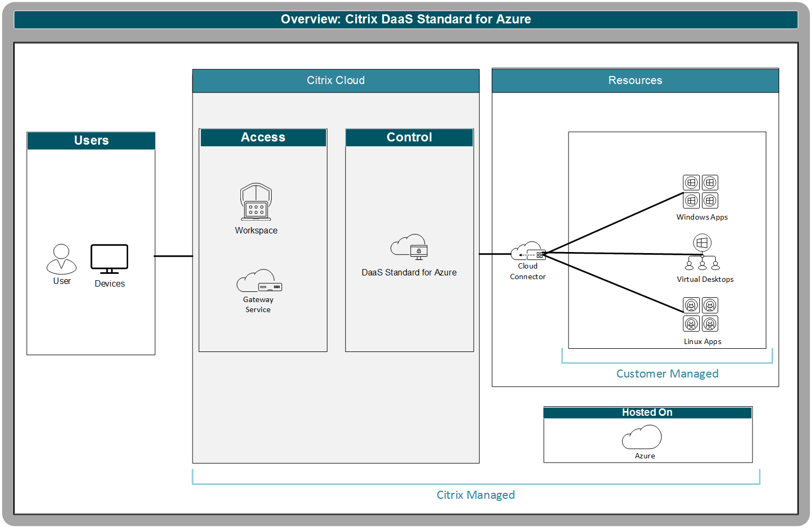Select the Control panel header
The height and width of the screenshot is (528, 812).
[x=409, y=137]
